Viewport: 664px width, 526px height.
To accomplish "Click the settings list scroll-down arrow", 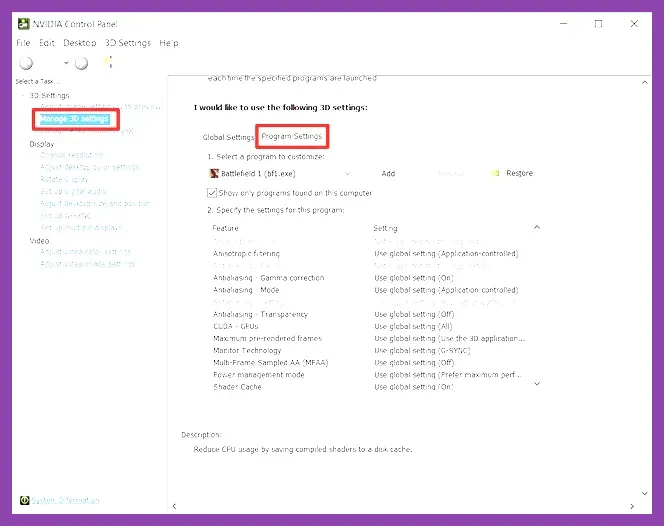I will pyautogui.click(x=537, y=384).
